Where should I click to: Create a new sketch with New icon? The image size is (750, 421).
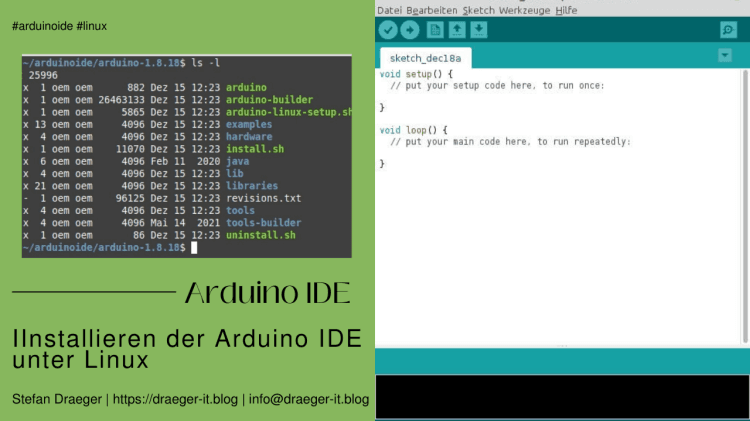click(x=435, y=30)
